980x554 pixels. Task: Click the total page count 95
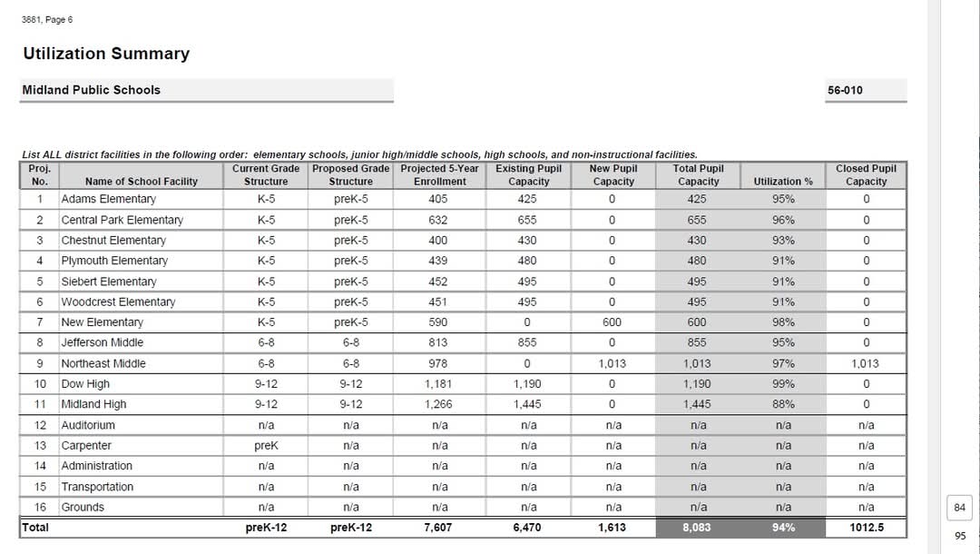(959, 536)
